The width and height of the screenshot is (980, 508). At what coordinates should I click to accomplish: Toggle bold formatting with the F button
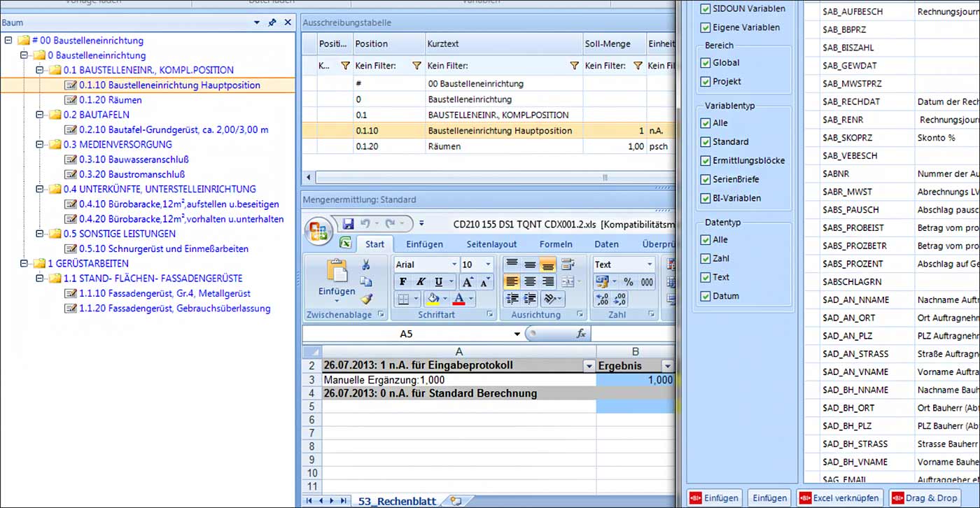click(403, 282)
